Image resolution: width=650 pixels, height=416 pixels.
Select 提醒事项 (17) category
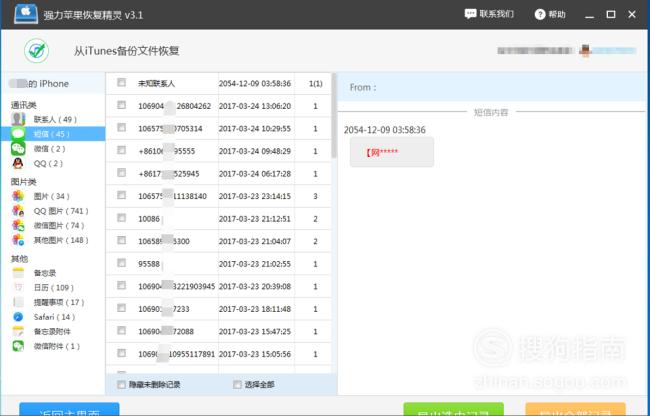(59, 302)
